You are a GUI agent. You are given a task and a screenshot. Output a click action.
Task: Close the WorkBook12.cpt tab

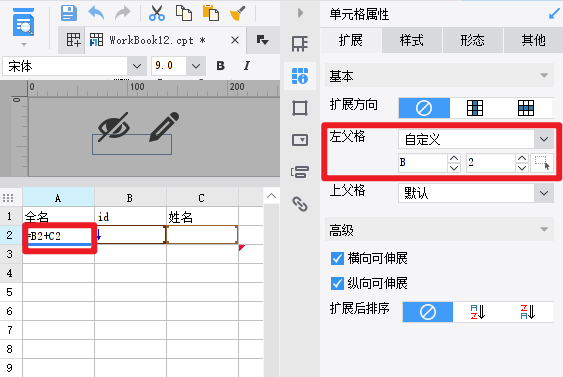tap(235, 40)
